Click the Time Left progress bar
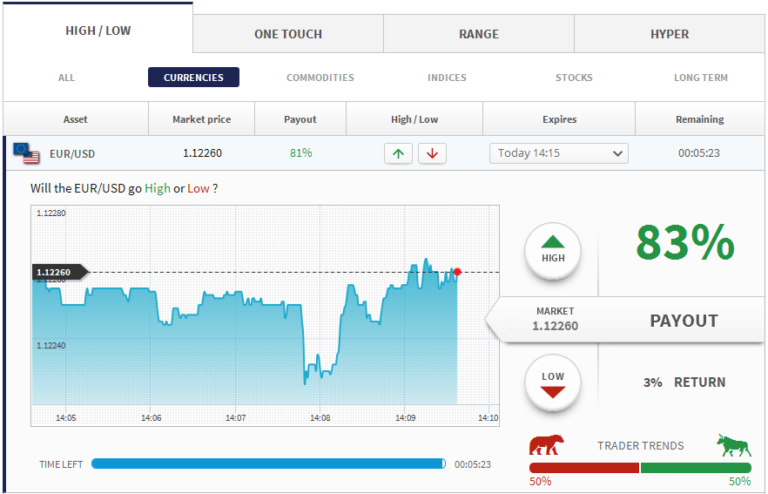Image resolution: width=768 pixels, height=494 pixels. click(268, 464)
